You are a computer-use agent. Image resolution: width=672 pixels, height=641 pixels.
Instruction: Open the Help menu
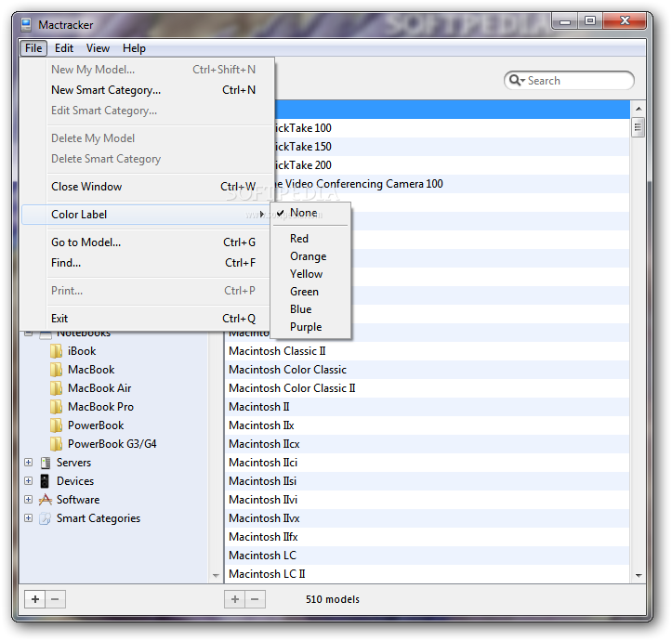pyautogui.click(x=134, y=48)
